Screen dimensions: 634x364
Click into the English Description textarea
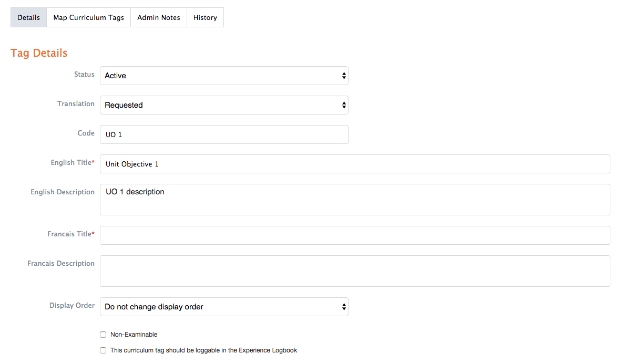355,200
